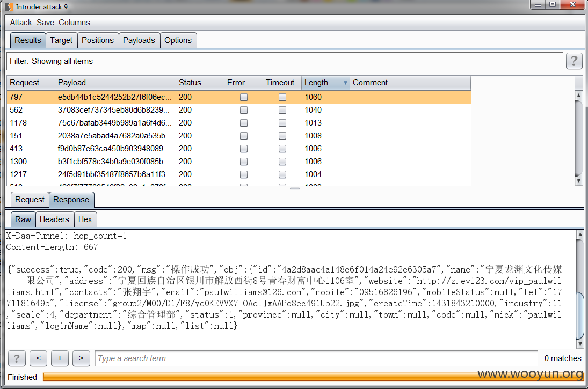Toggle Error checkbox for request 562
Viewport: 588px width, 389px height.
click(x=244, y=110)
